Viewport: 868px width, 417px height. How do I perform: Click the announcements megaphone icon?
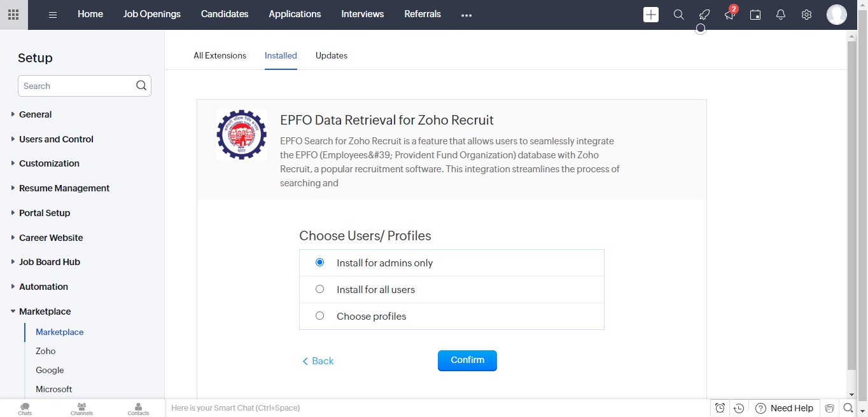[729, 15]
